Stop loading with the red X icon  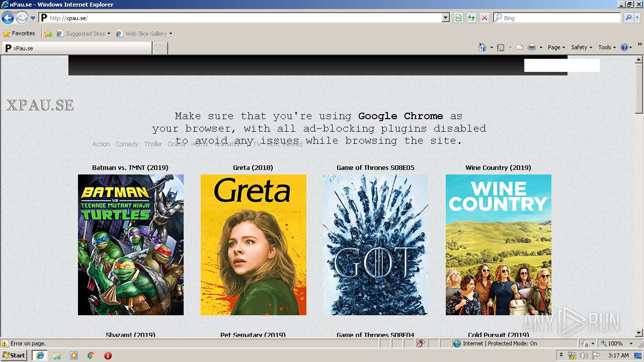(485, 18)
